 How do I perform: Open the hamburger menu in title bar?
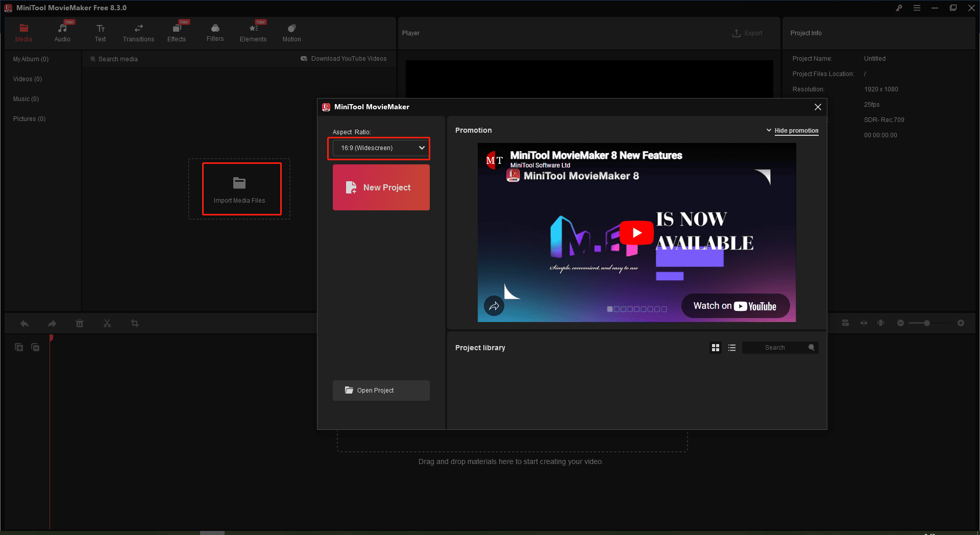click(917, 8)
